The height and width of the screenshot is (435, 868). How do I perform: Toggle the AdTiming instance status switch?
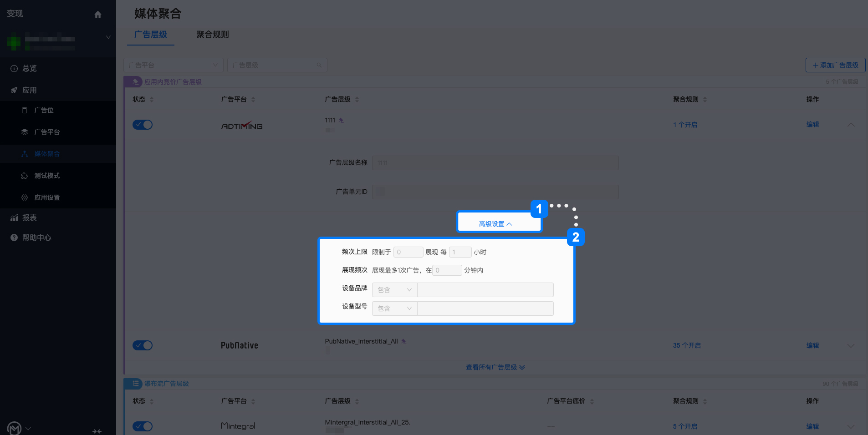(143, 125)
